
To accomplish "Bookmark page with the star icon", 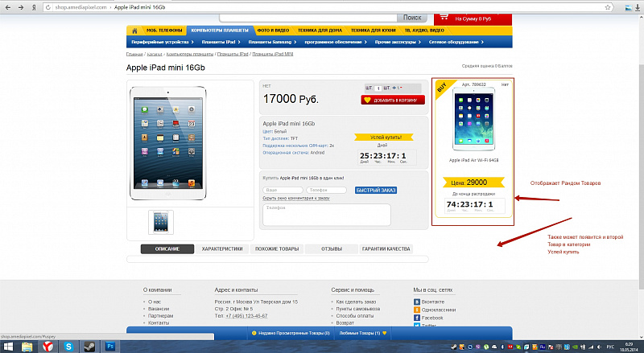I will pyautogui.click(x=608, y=7).
